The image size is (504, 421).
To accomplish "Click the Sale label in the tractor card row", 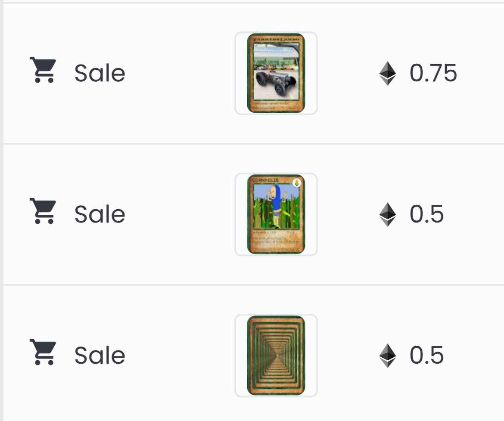I will [x=100, y=73].
